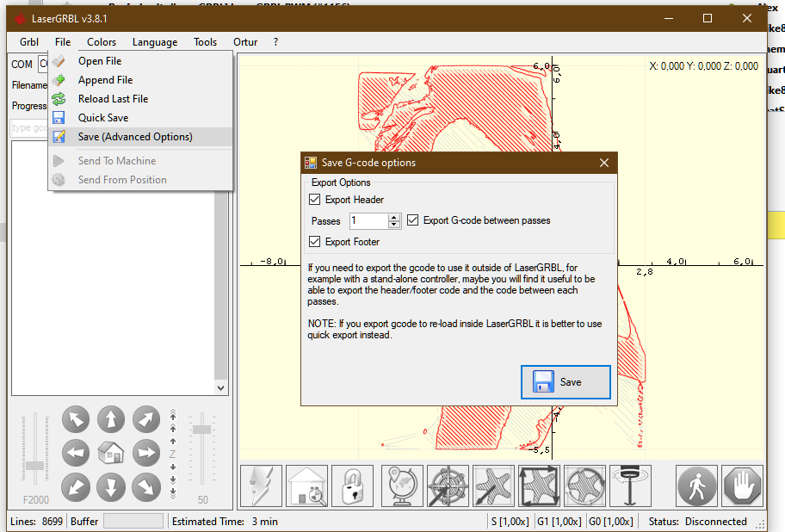
Task: Choose Open File from the File menu
Action: pos(140,61)
